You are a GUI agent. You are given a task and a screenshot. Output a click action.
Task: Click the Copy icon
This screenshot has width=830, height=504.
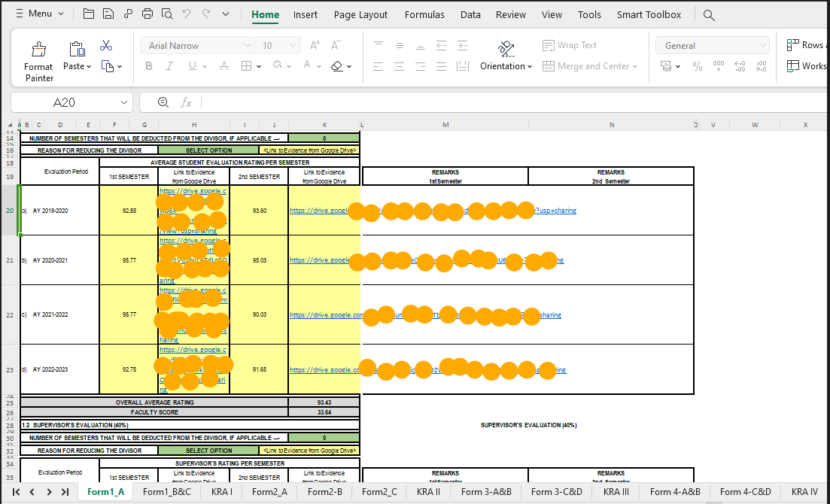[x=108, y=66]
